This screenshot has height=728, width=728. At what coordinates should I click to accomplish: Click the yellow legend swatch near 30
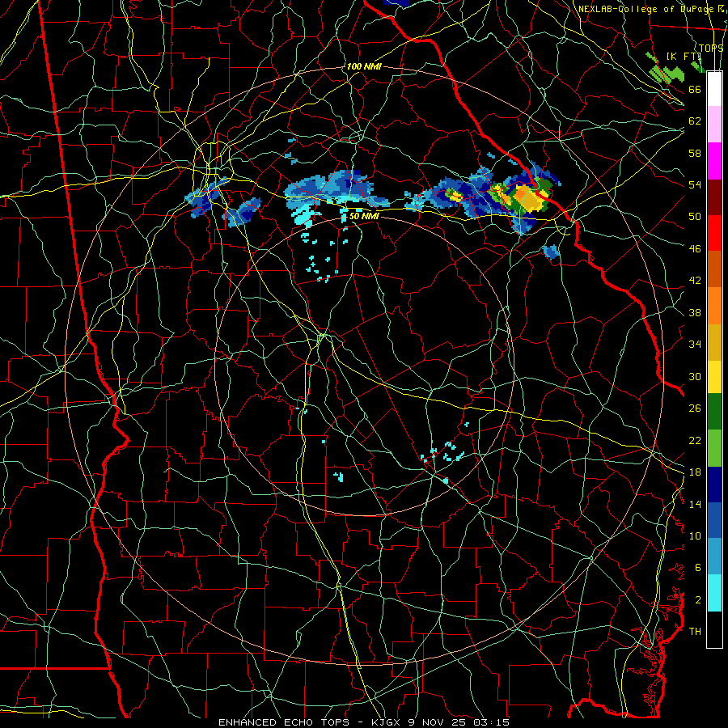tap(714, 376)
